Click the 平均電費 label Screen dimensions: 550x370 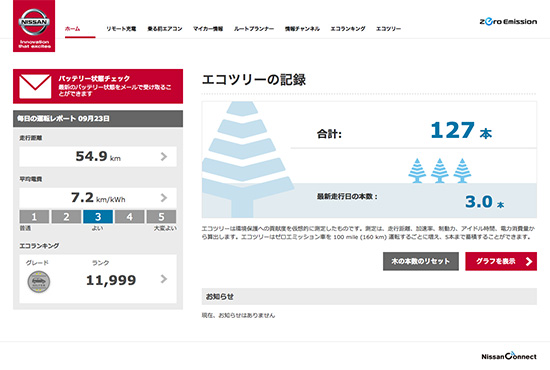tap(31, 179)
